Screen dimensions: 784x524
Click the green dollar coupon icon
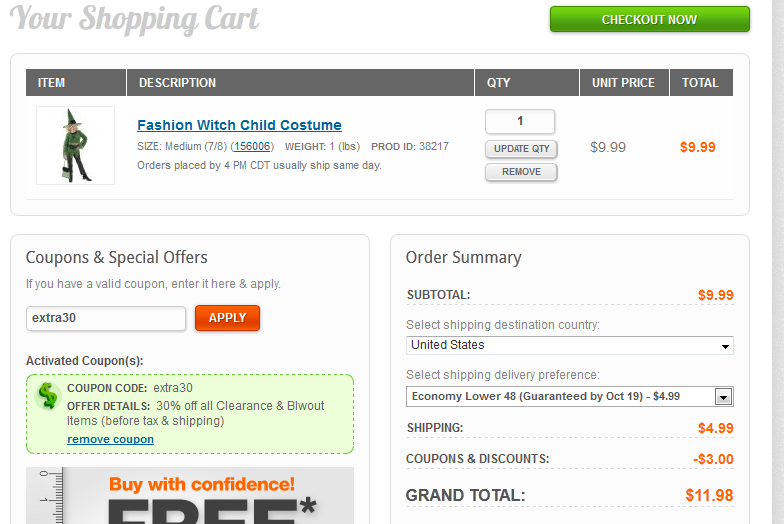[47, 396]
